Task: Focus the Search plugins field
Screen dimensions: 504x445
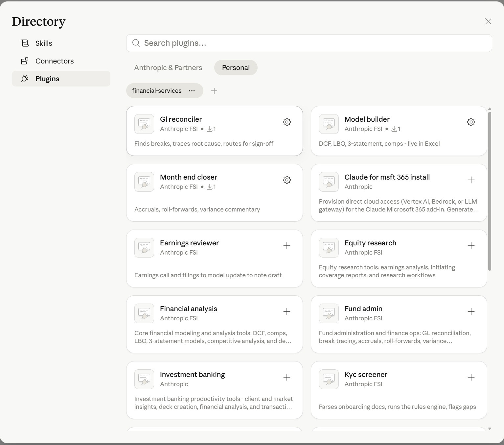Action: pos(309,43)
